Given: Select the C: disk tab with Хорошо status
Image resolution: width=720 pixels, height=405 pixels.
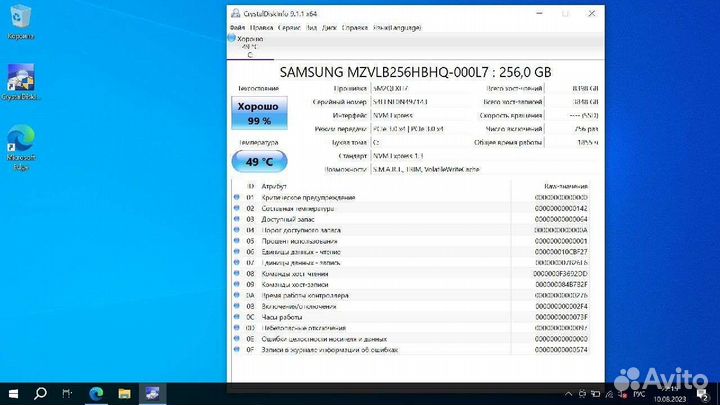Looking at the screenshot, I should tap(249, 46).
